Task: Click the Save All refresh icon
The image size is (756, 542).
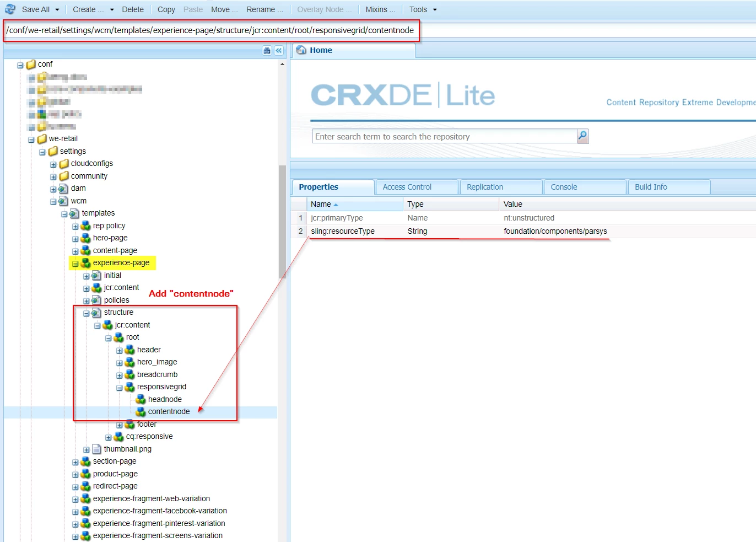Action: tap(10, 9)
